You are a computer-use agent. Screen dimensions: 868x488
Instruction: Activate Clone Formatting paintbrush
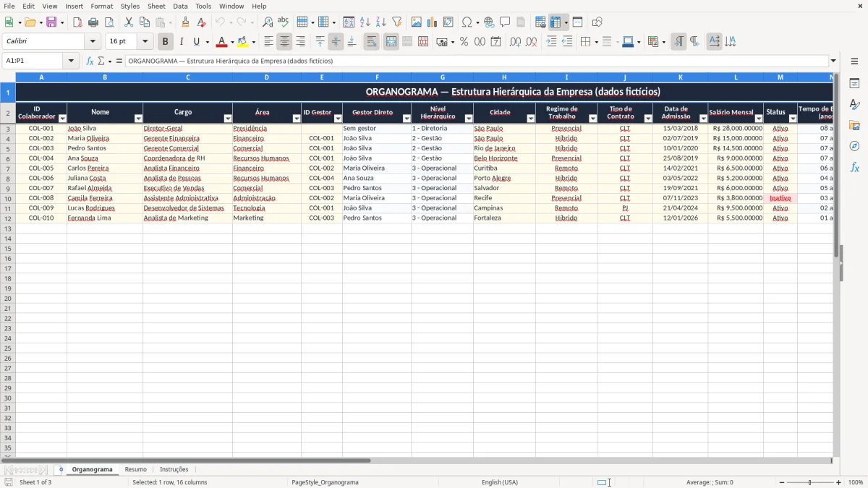click(186, 22)
